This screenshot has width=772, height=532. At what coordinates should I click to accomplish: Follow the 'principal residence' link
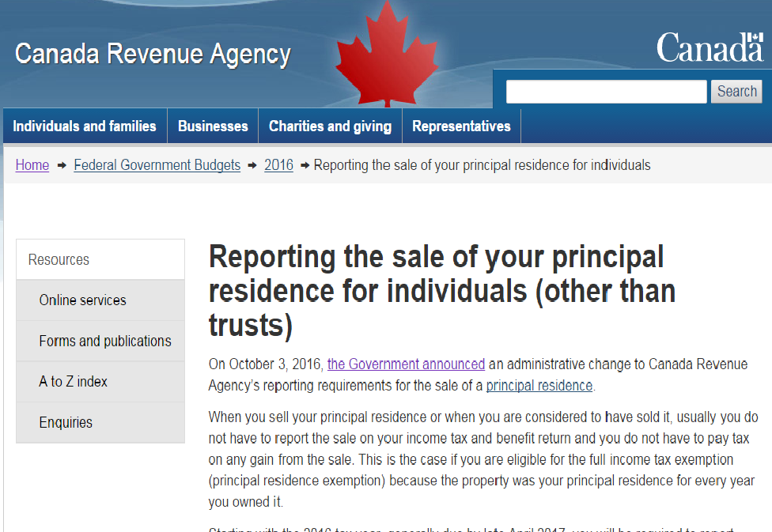pos(539,385)
